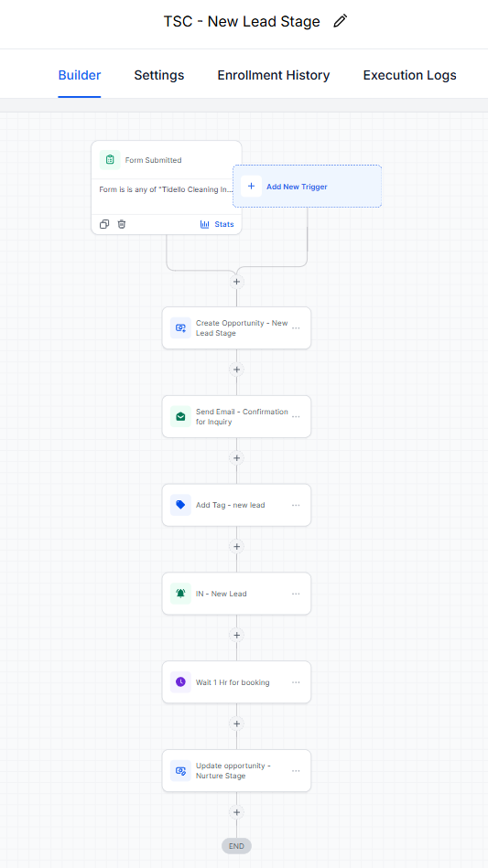View the Execution Logs tab

[x=410, y=75]
